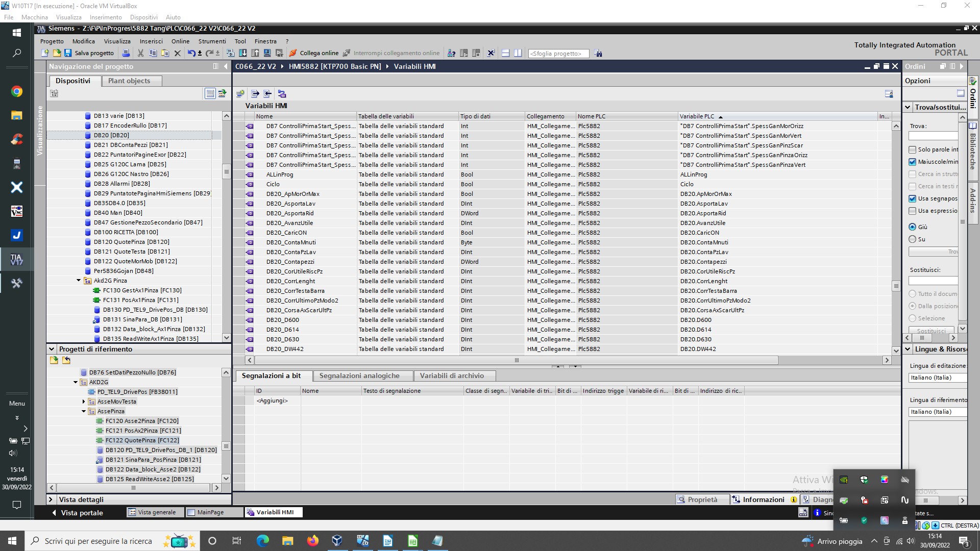Click in the Trova search field
Screen dimensions: 980x551
tap(934, 136)
